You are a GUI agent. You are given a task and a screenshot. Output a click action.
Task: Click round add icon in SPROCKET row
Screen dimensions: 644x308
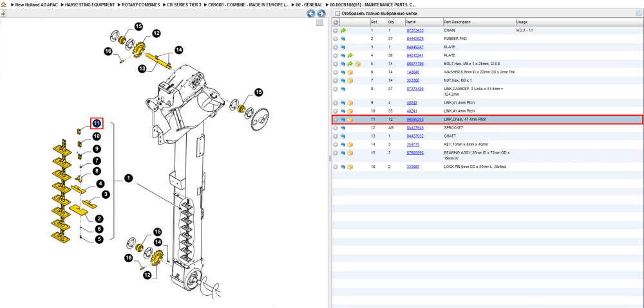[336, 128]
